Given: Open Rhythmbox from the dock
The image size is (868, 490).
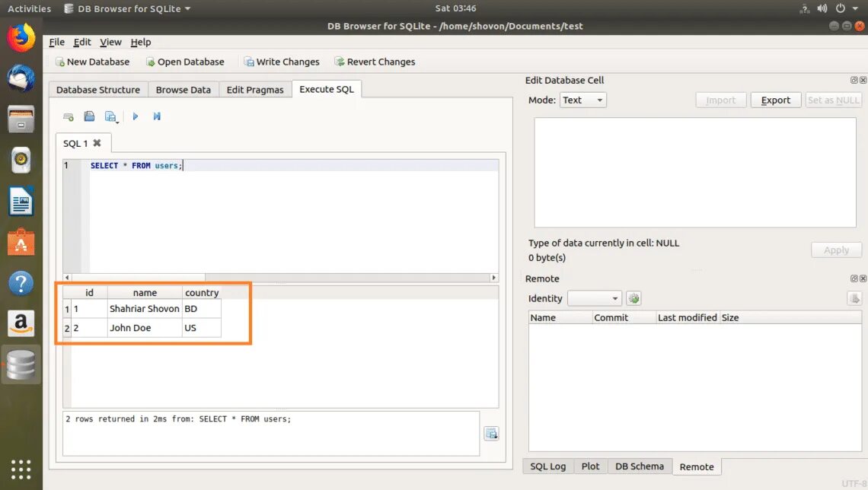Looking at the screenshot, I should click(x=21, y=160).
